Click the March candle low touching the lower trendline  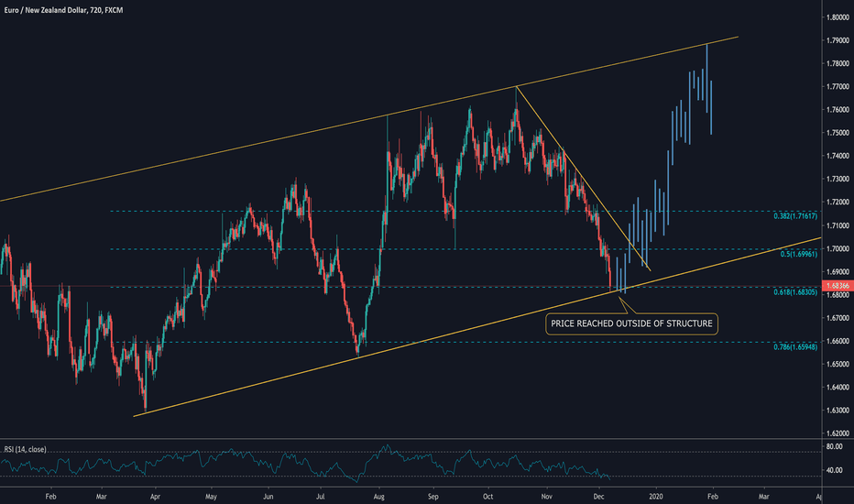click(145, 409)
